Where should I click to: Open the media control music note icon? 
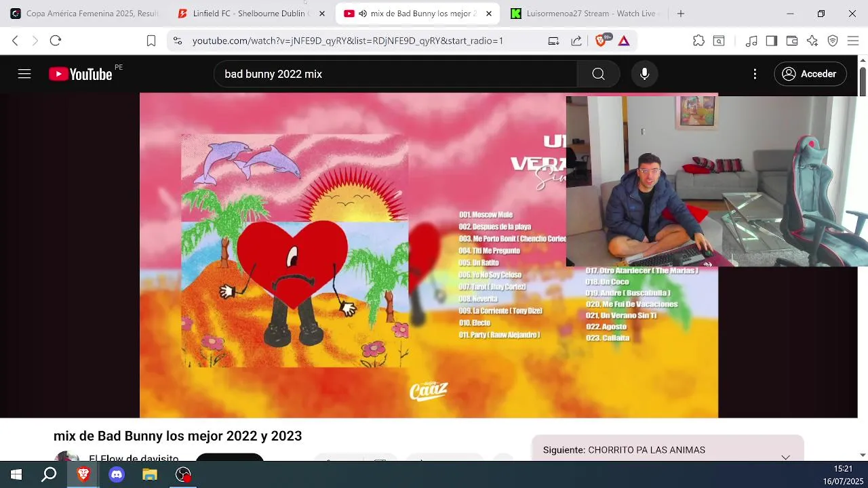pos(751,41)
